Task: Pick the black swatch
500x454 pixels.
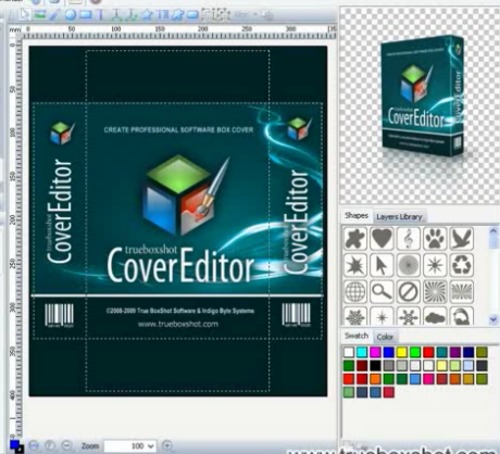Action: (x=375, y=366)
